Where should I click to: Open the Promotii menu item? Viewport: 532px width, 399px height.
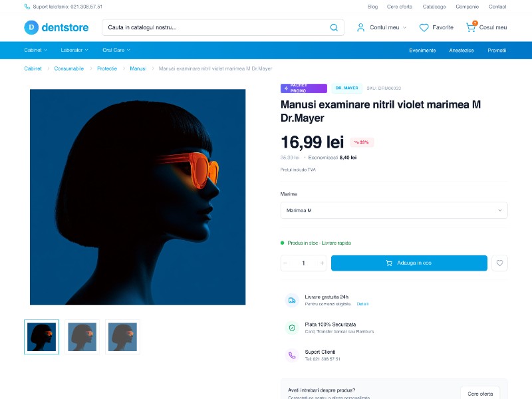pos(496,50)
